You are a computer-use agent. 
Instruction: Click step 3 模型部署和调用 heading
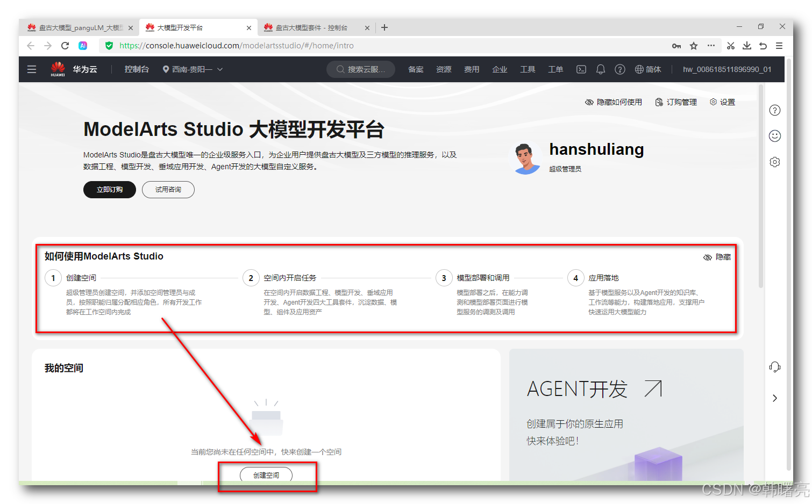pyautogui.click(x=483, y=278)
